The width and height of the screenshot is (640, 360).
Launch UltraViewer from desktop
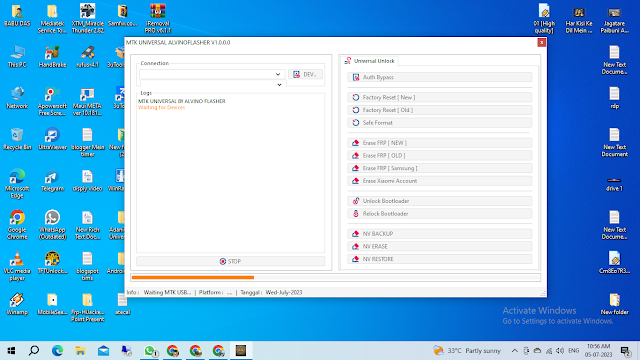pos(52,139)
